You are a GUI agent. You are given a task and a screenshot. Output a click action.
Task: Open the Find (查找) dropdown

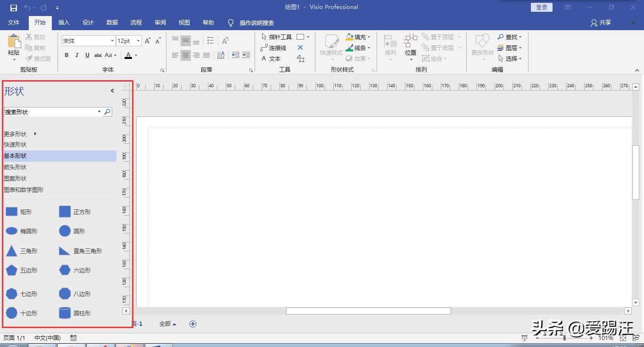click(510, 37)
